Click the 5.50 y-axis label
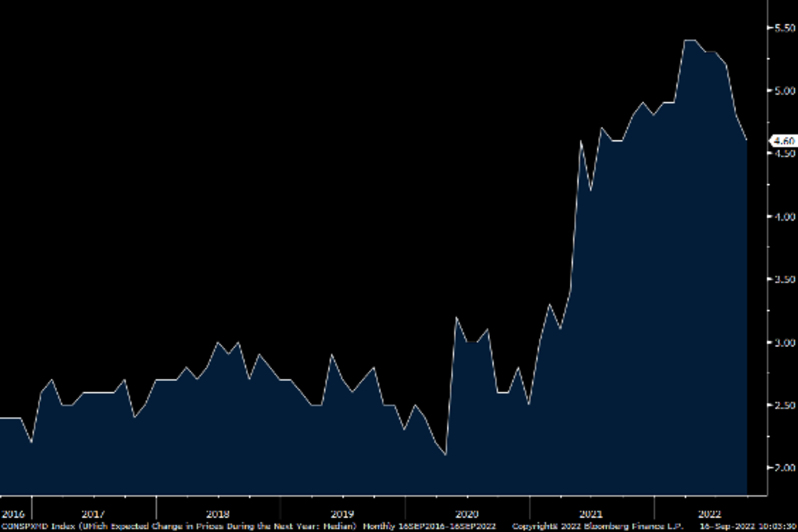The width and height of the screenshot is (798, 532). (x=782, y=28)
